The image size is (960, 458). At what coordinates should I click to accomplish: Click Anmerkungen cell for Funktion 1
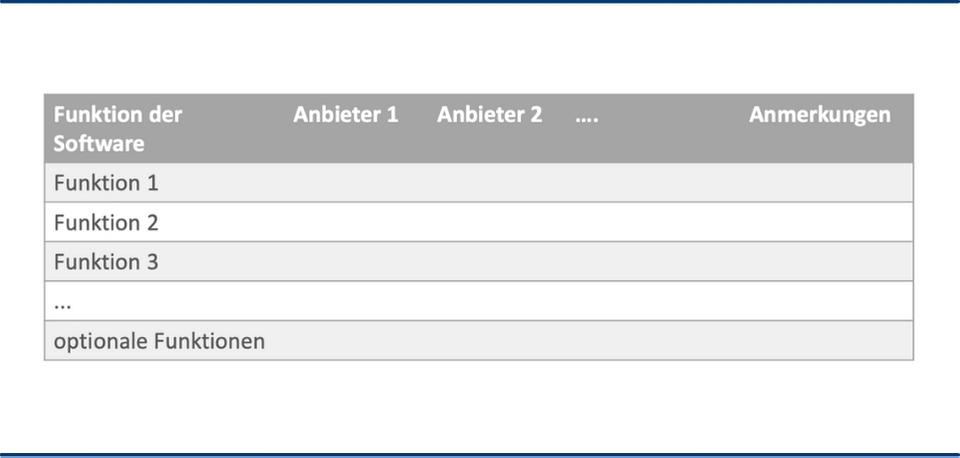coord(827,182)
